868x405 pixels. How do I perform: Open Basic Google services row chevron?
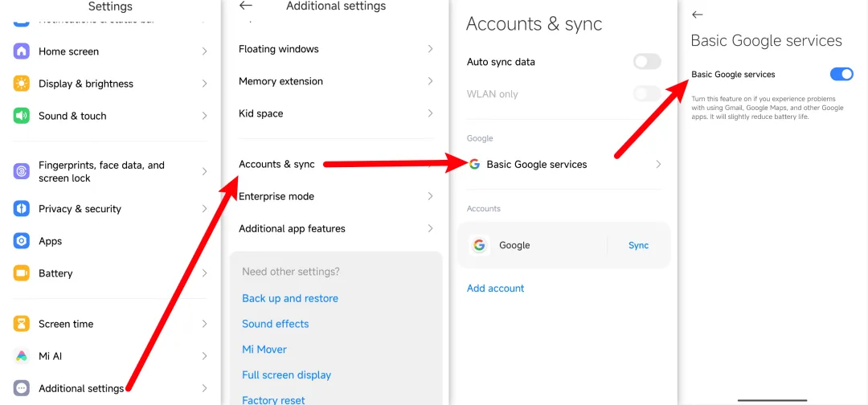[658, 164]
